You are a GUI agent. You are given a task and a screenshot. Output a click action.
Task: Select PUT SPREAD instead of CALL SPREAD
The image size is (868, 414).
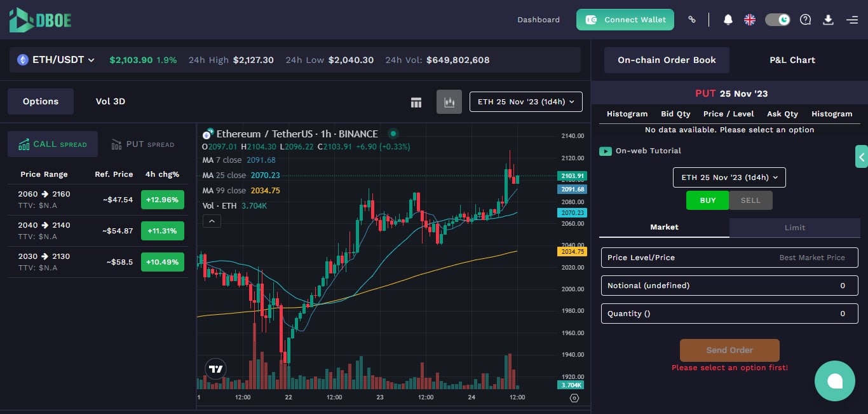(144, 144)
